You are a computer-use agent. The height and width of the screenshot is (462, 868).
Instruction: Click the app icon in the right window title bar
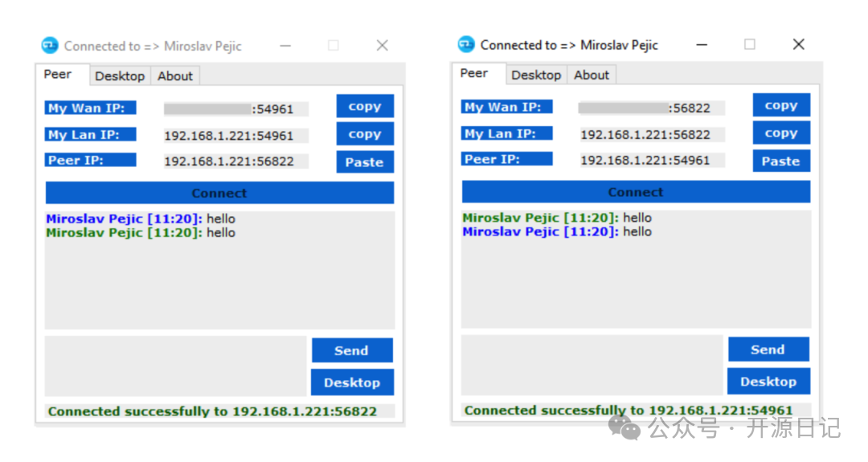tap(466, 44)
